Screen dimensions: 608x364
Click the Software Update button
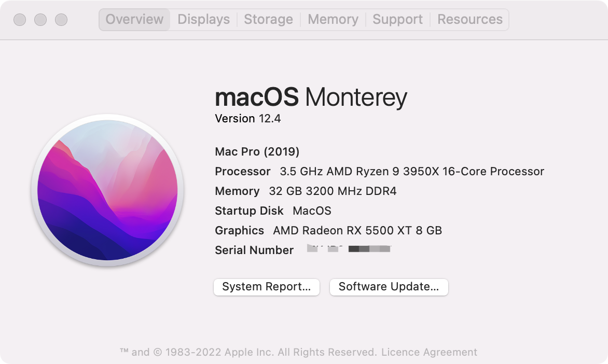389,287
